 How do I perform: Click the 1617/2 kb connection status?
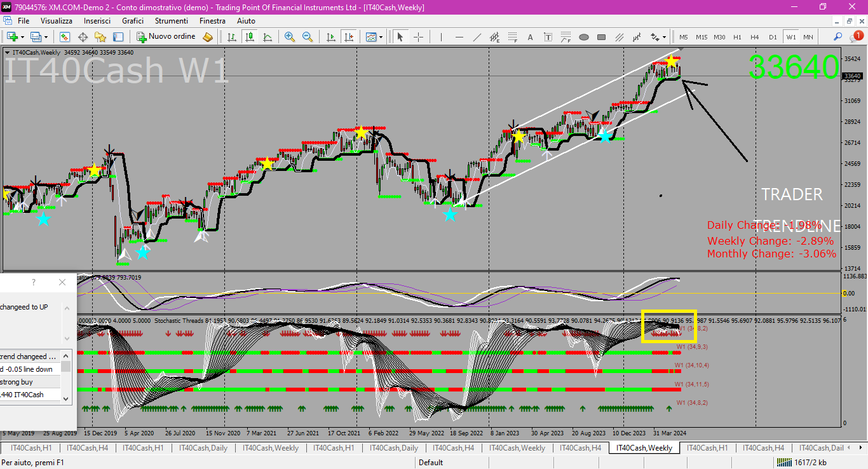[803, 463]
